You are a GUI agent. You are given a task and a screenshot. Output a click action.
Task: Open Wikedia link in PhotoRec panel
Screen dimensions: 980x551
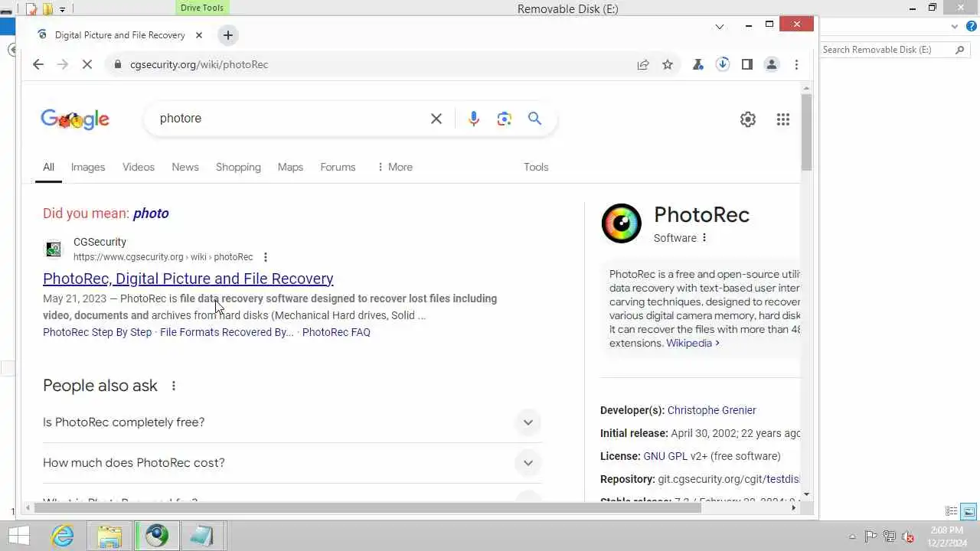pyautogui.click(x=693, y=344)
